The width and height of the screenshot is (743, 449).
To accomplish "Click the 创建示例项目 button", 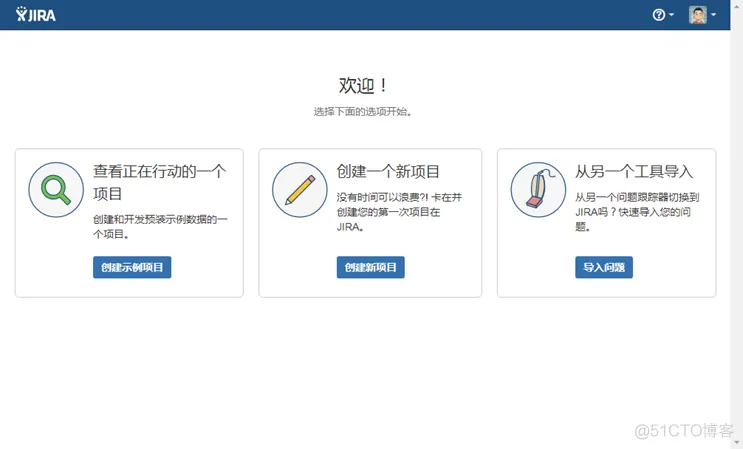I will (x=132, y=267).
